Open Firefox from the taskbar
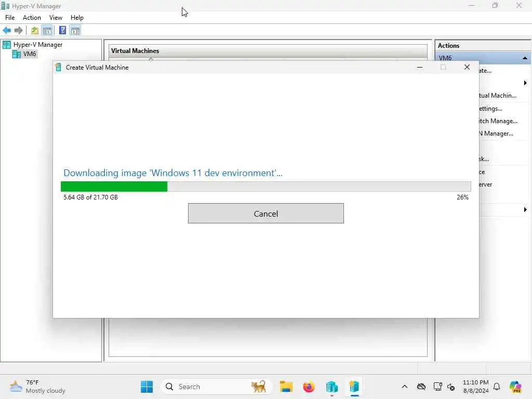Image resolution: width=532 pixels, height=399 pixels. point(309,387)
